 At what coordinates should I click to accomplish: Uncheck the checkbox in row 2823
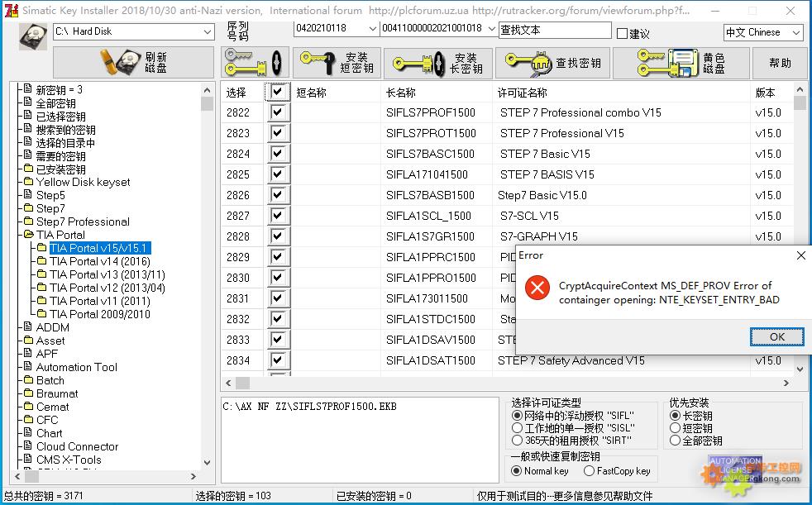pyautogui.click(x=278, y=133)
